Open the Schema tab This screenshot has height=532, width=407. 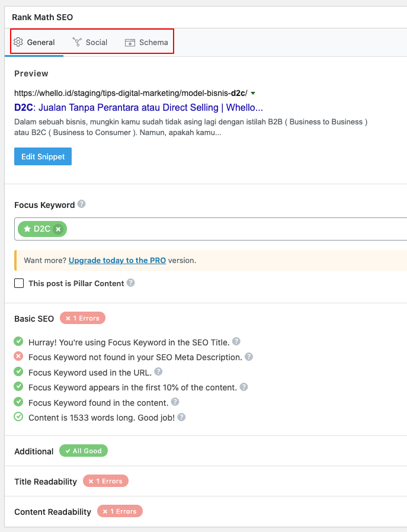tap(146, 42)
